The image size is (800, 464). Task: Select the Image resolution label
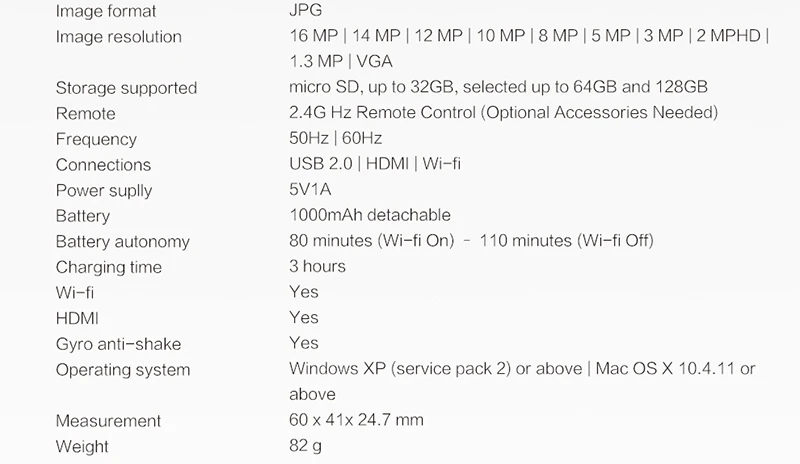tap(118, 37)
